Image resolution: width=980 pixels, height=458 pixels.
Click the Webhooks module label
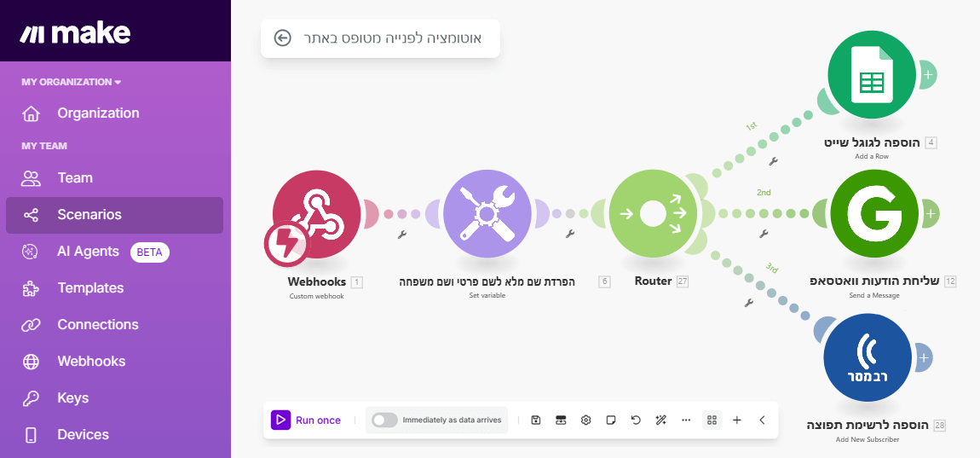tap(317, 281)
